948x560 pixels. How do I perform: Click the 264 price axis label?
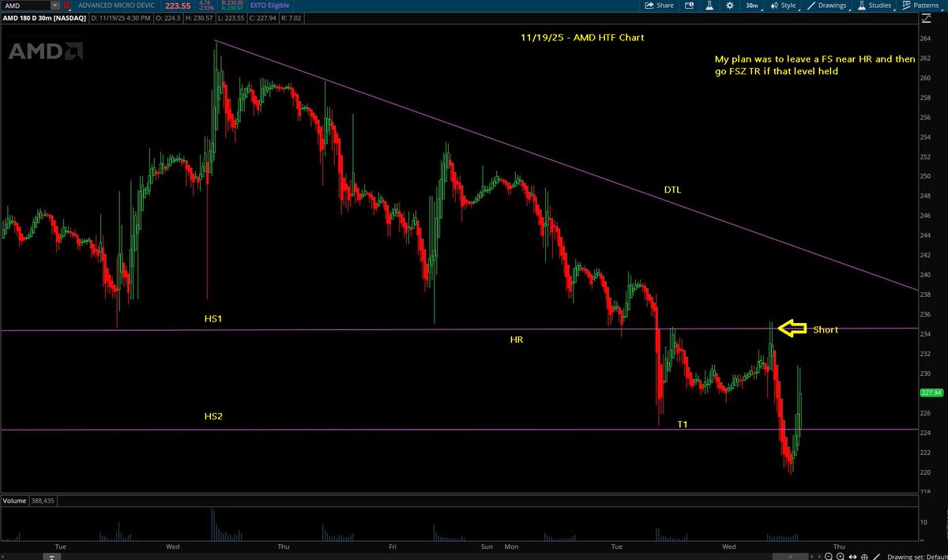pos(927,38)
